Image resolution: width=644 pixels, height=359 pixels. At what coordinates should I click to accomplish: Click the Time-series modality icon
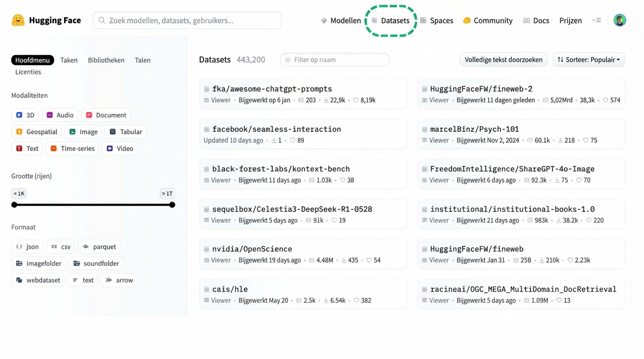point(54,149)
